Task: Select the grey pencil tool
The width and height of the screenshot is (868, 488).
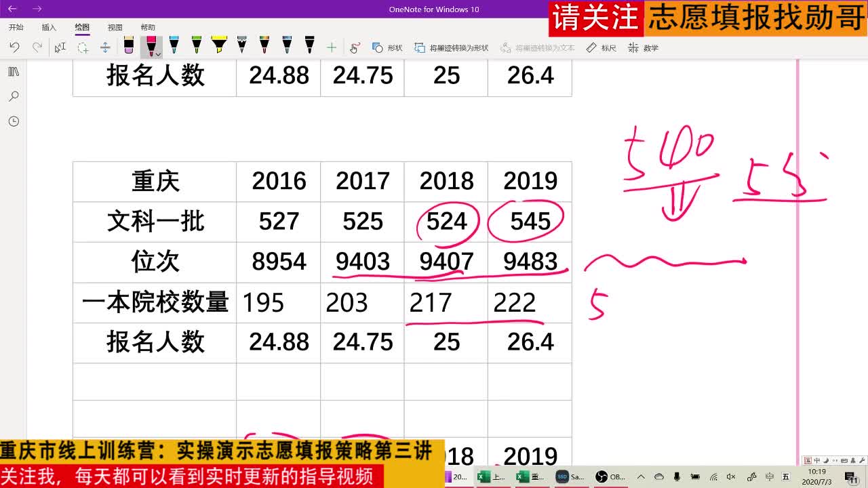Action: click(x=242, y=46)
